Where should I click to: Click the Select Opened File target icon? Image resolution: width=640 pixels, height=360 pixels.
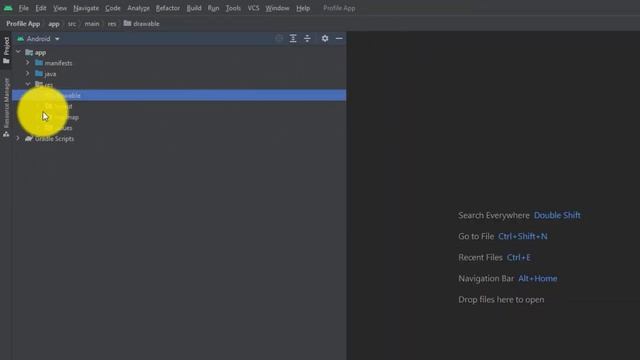pos(279,38)
